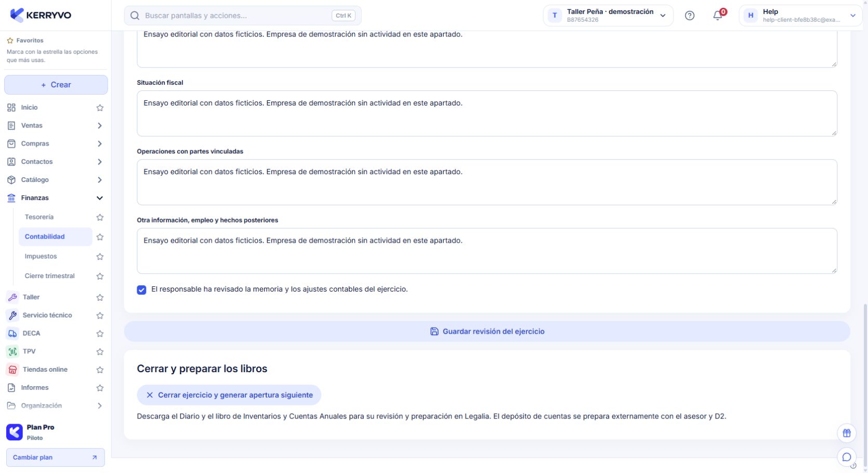Click the page vertical scrollbar
This screenshot has height=473, width=868.
865,384
